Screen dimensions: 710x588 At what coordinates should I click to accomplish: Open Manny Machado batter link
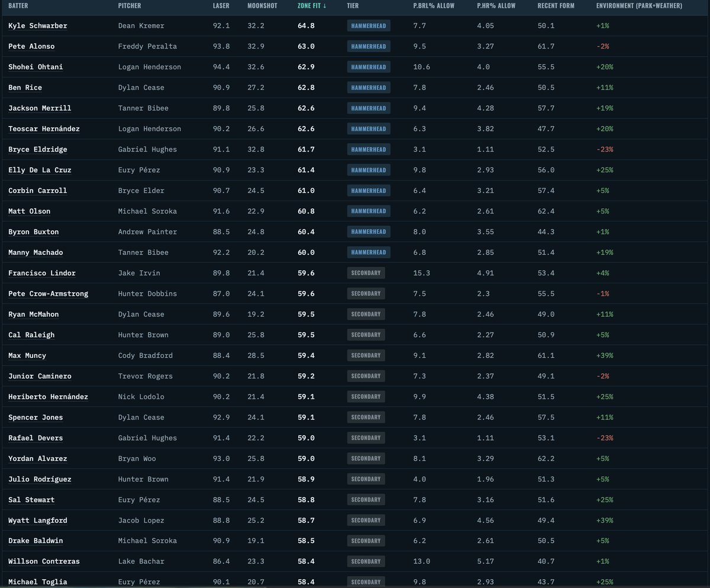click(x=35, y=253)
